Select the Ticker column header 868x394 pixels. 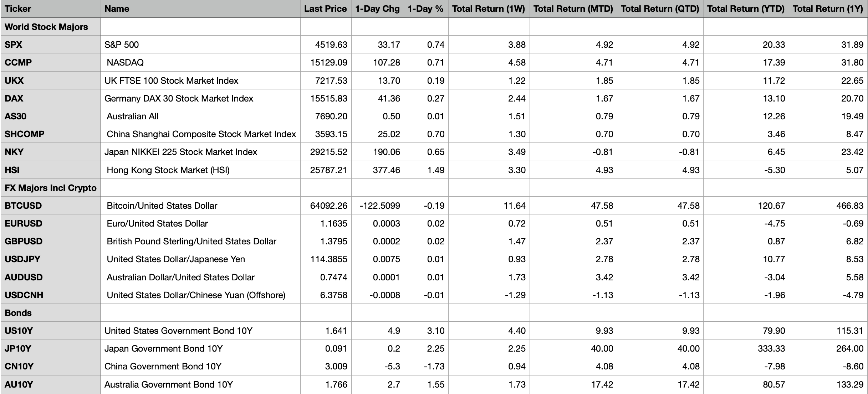51,9
